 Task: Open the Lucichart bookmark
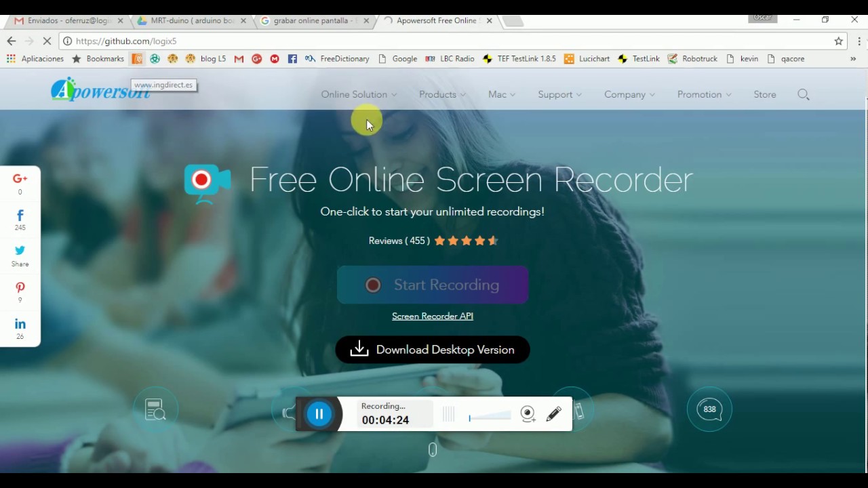[x=587, y=59]
